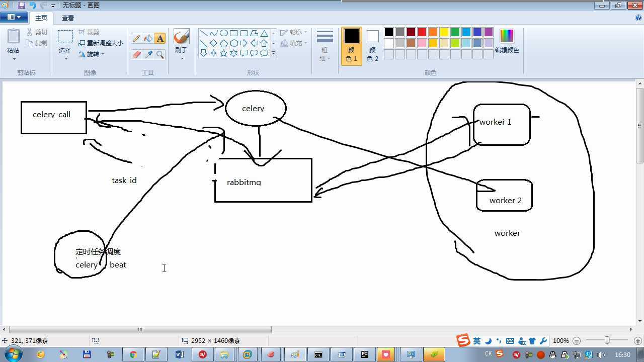Screen dimensions: 644x362
Task: Click the Select (选择) rectangle icon
Action: [x=65, y=37]
